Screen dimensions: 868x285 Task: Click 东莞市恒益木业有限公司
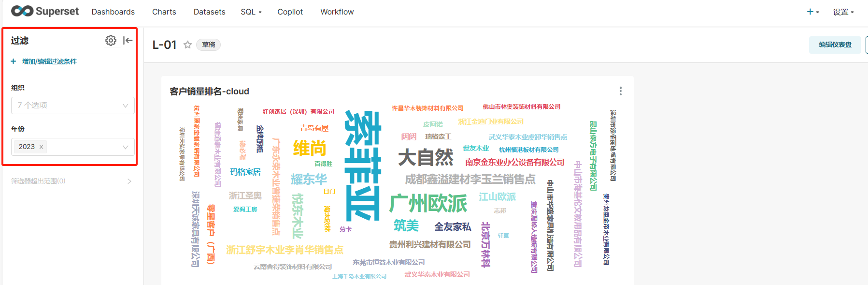pyautogui.click(x=389, y=262)
